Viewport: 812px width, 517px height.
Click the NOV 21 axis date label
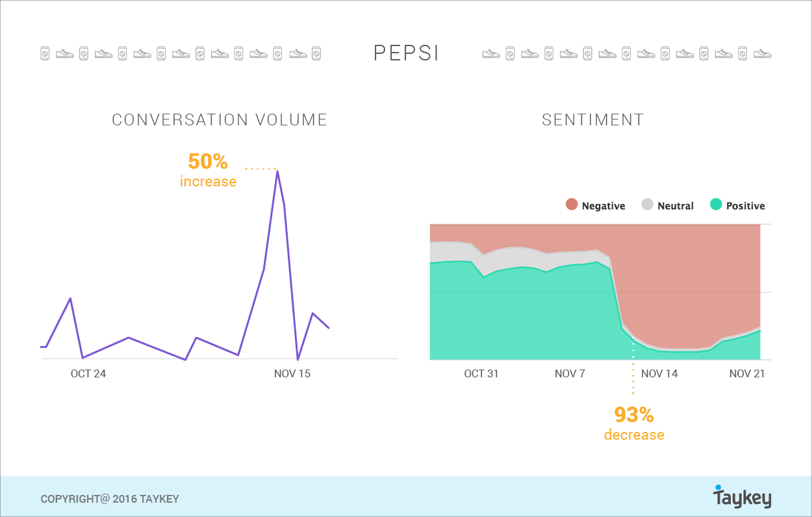pyautogui.click(x=747, y=373)
